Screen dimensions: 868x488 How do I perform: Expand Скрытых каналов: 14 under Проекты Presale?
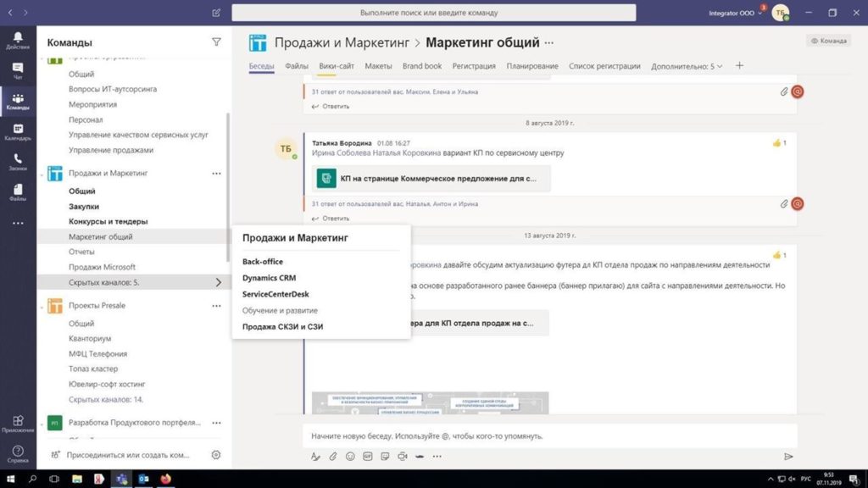[106, 400]
